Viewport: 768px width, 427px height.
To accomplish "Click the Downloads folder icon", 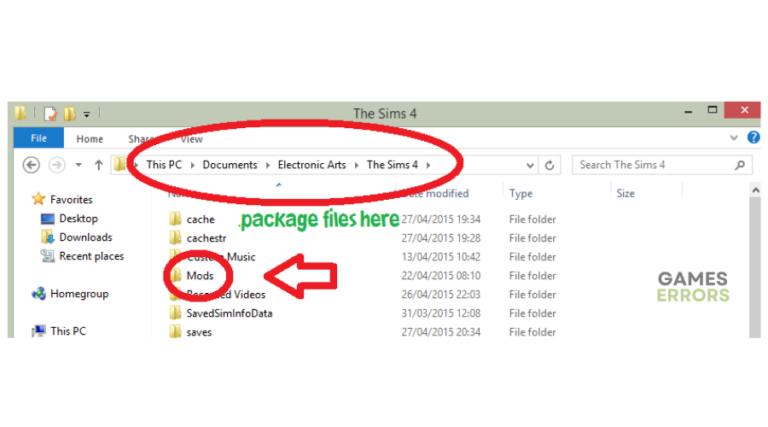I will tap(48, 237).
